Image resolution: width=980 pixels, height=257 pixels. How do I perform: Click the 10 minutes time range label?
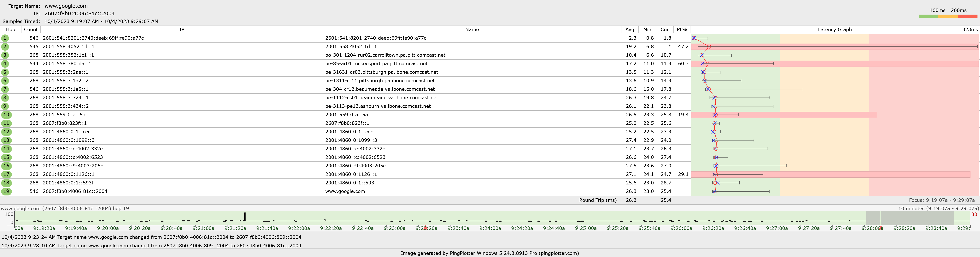(939, 209)
